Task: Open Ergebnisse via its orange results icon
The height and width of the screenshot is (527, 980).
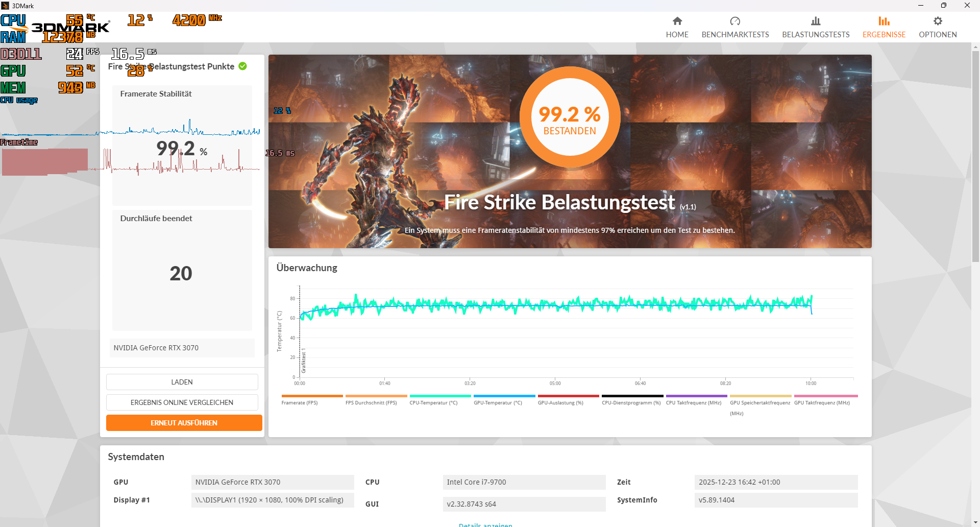Action: [x=884, y=21]
